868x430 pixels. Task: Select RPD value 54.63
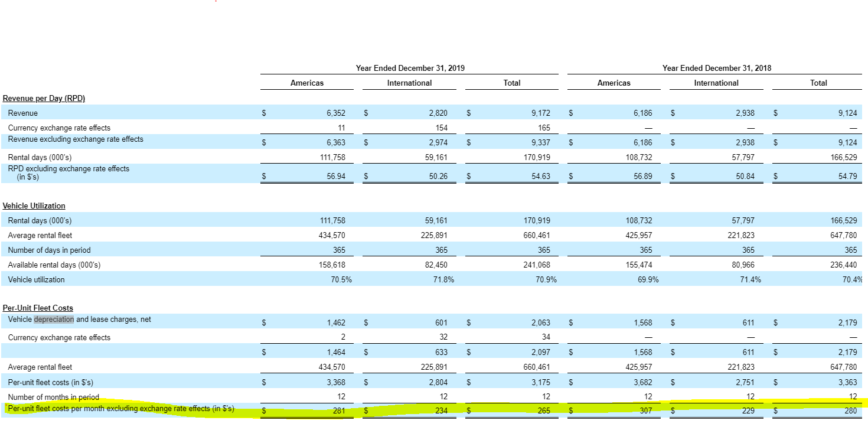pyautogui.click(x=541, y=176)
